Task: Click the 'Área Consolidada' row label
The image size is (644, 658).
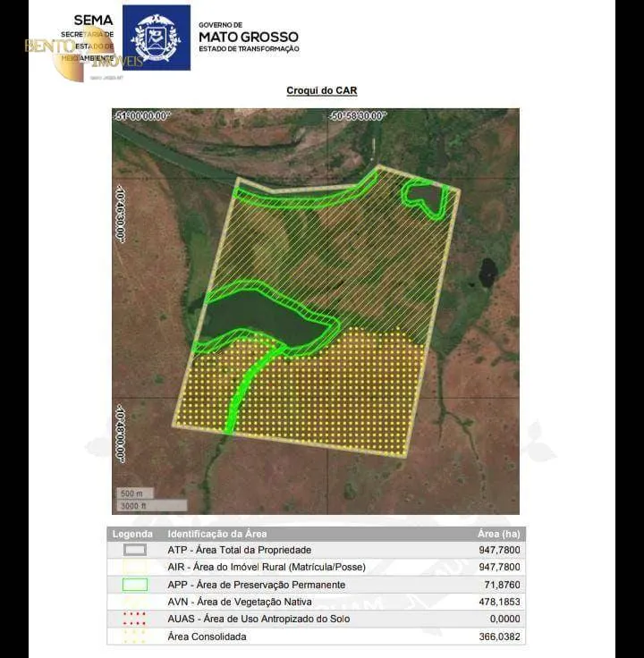Action: click(207, 637)
